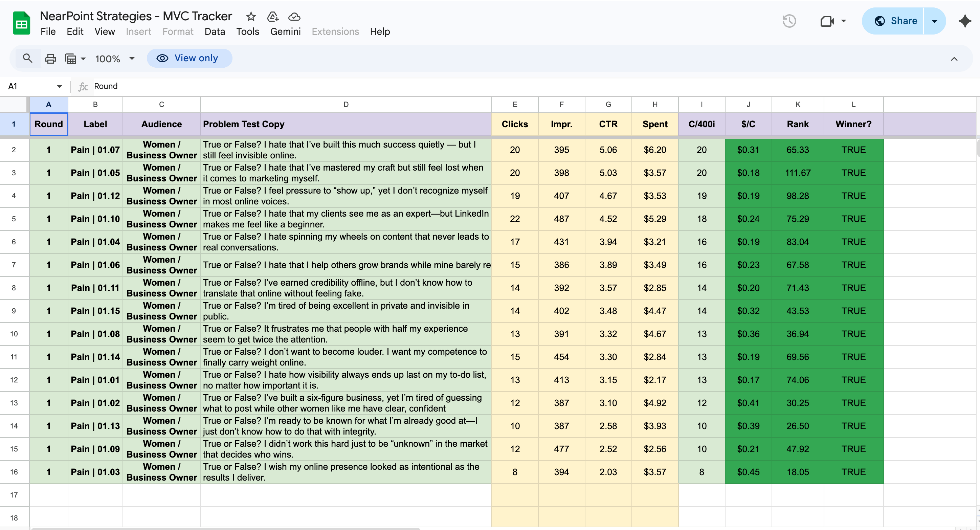Click the video call camera icon
The width and height of the screenshot is (980, 530).
pyautogui.click(x=827, y=21)
